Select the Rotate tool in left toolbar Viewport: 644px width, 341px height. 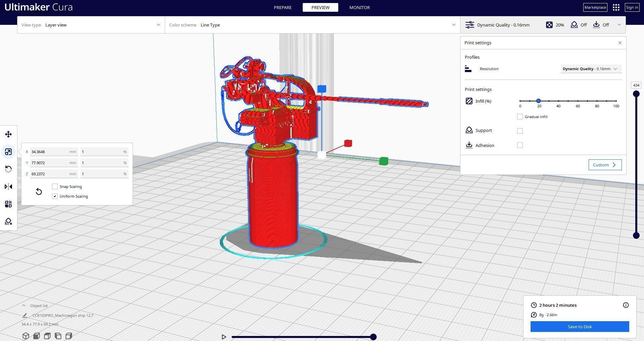8,169
